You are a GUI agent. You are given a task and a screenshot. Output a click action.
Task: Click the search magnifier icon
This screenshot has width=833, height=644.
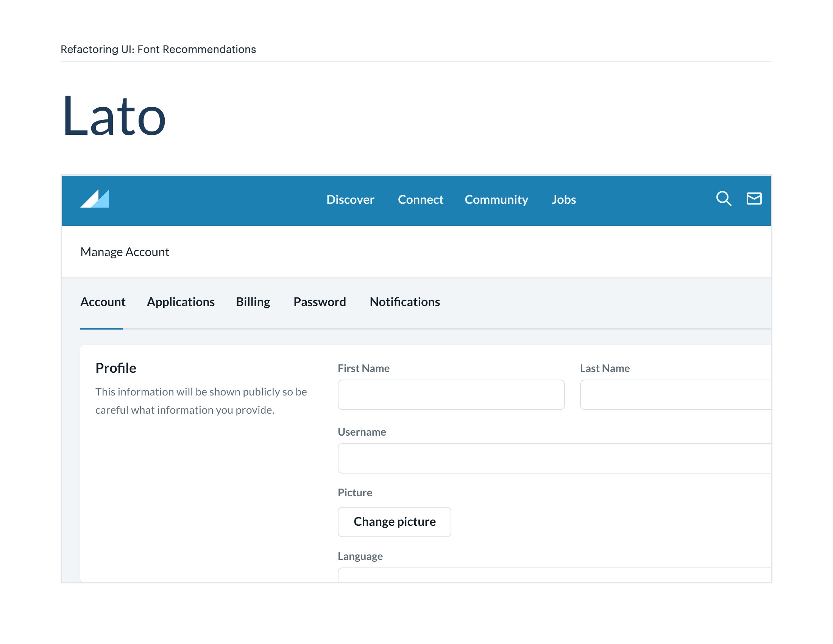[723, 199]
